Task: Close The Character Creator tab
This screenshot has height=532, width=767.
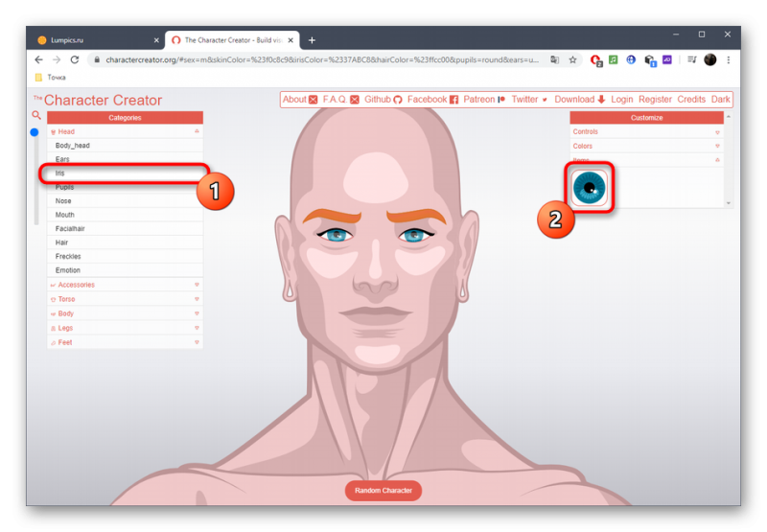Action: (x=291, y=40)
